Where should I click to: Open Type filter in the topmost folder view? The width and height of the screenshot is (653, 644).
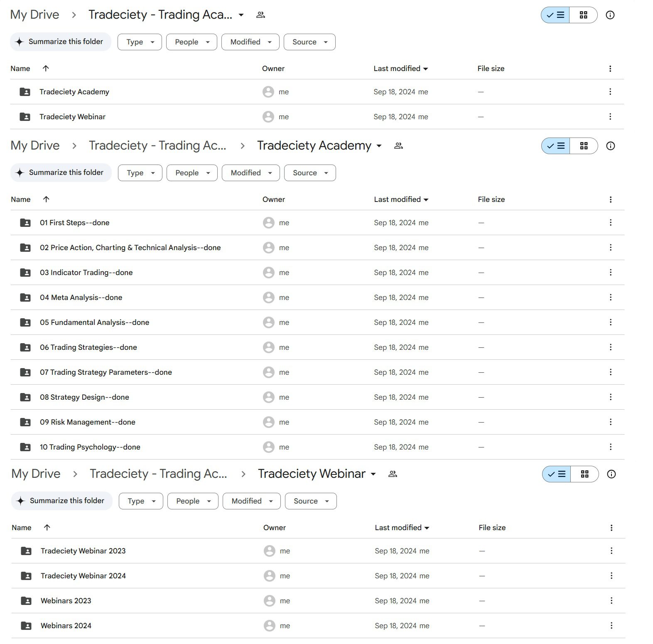click(140, 42)
